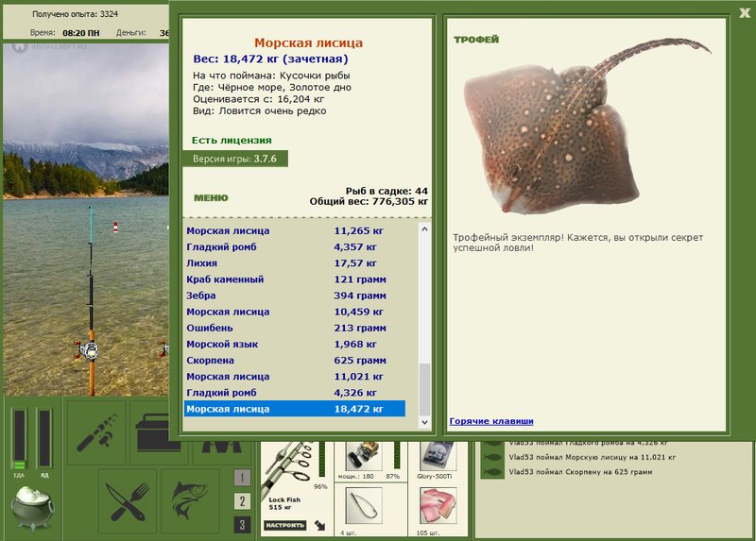Viewport: 756px width, 541px height.
Task: Switch to rod slot 2
Action: [242, 501]
